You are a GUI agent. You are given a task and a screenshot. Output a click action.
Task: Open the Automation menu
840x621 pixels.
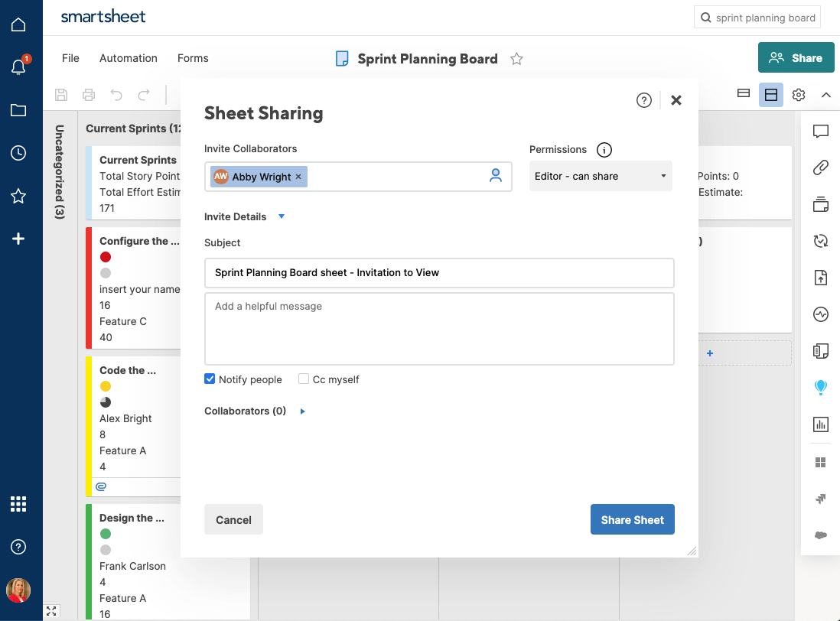coord(129,58)
